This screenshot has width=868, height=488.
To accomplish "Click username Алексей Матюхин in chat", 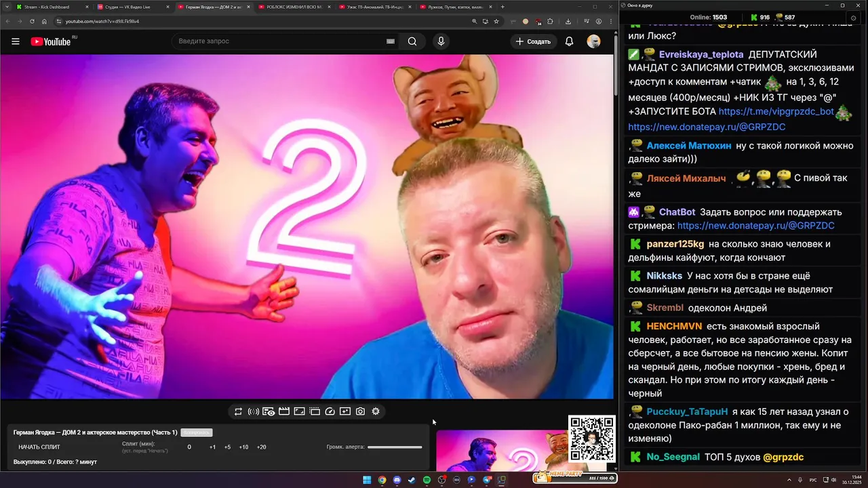I will [x=689, y=146].
